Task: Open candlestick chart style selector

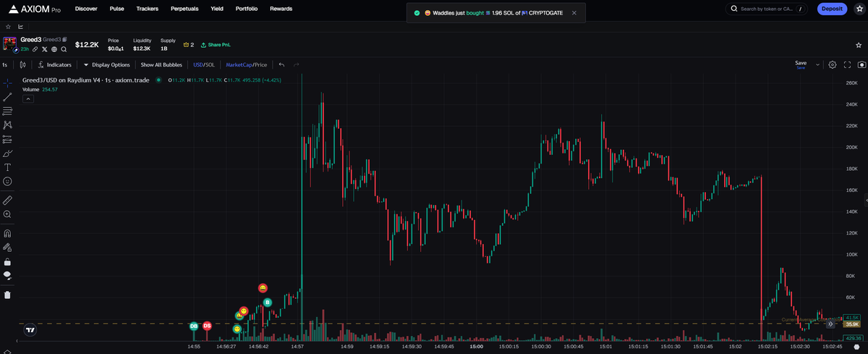Action: point(22,64)
